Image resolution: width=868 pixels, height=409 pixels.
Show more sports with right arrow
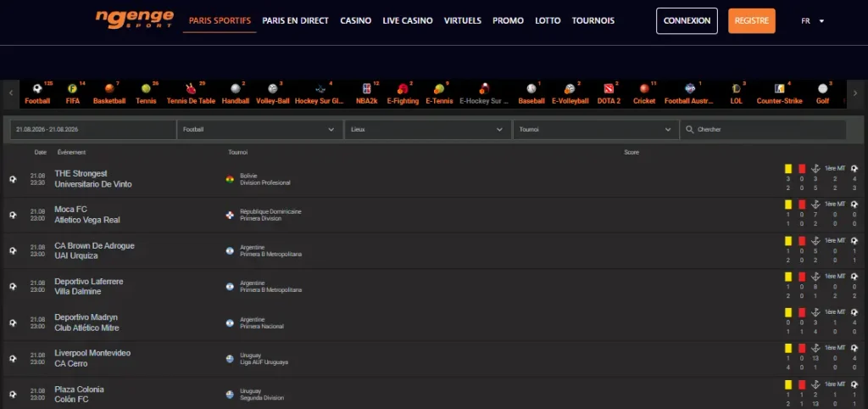855,93
